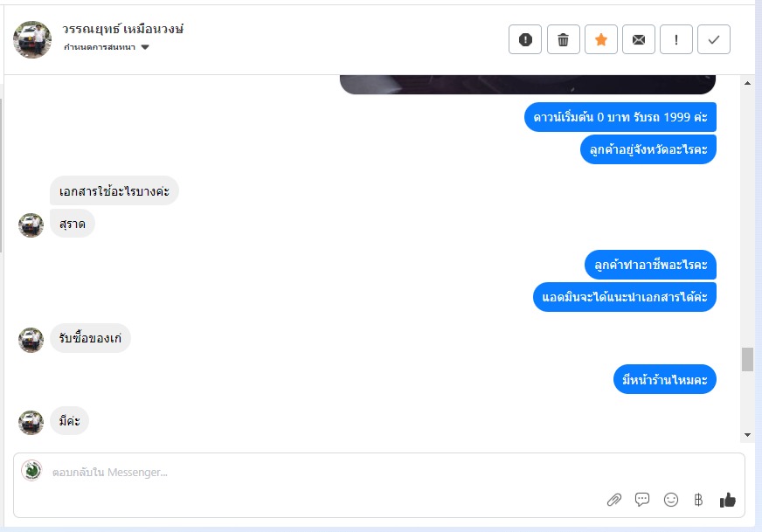This screenshot has width=762, height=532.
Task: Click the exclamation mark priority button
Action: (x=676, y=39)
